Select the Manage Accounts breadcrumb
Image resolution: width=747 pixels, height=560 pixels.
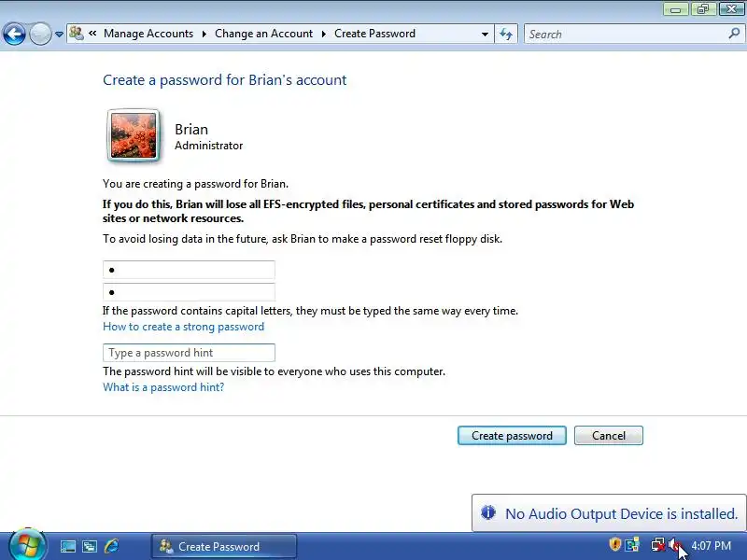coord(148,34)
